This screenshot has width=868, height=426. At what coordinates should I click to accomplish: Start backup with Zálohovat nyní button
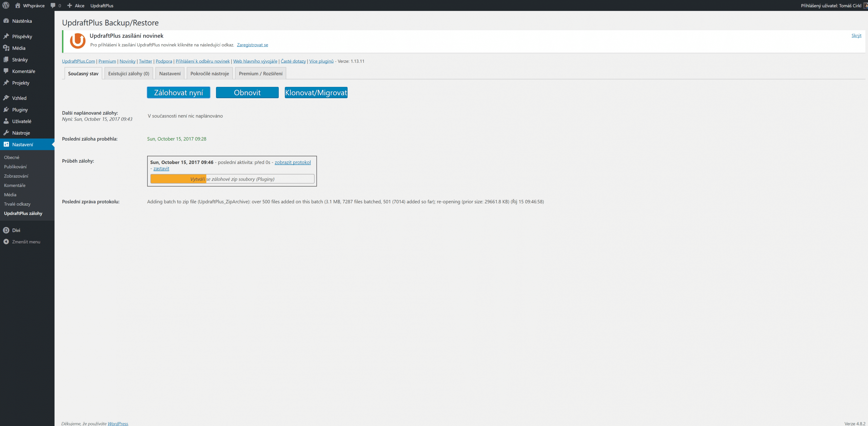178,93
